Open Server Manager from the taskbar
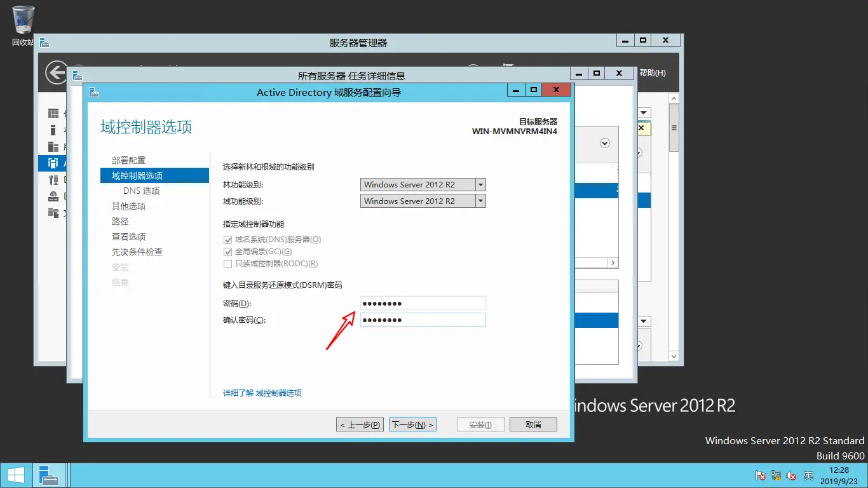This screenshot has height=488, width=868. pyautogui.click(x=48, y=475)
